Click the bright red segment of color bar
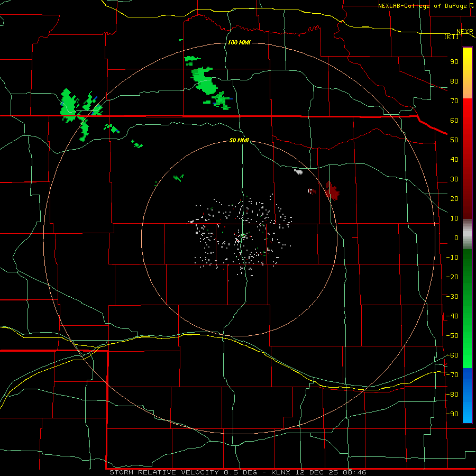This screenshot has width=476, height=476. click(467, 111)
